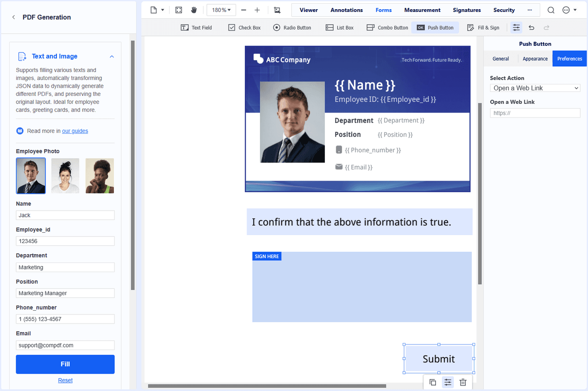Open the document file icon menu
The width and height of the screenshot is (588, 391).
coord(154,10)
